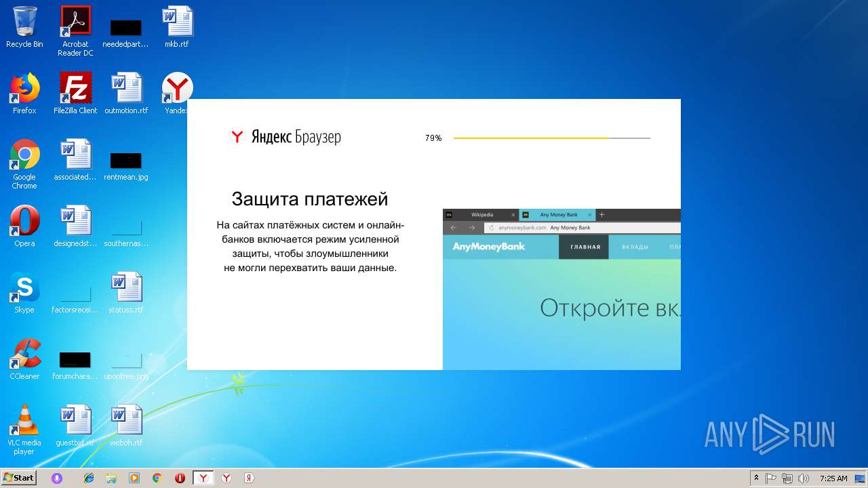Open the Recycle Bin desktop icon

[24, 27]
